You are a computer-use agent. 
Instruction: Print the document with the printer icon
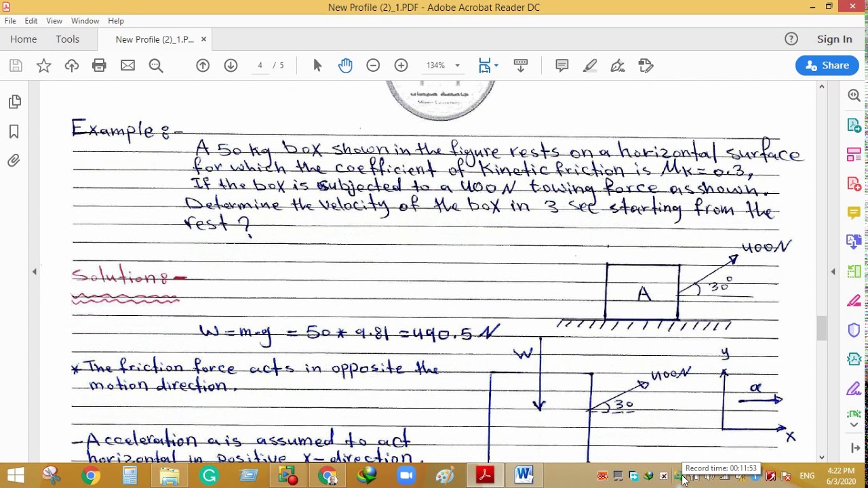coord(100,66)
